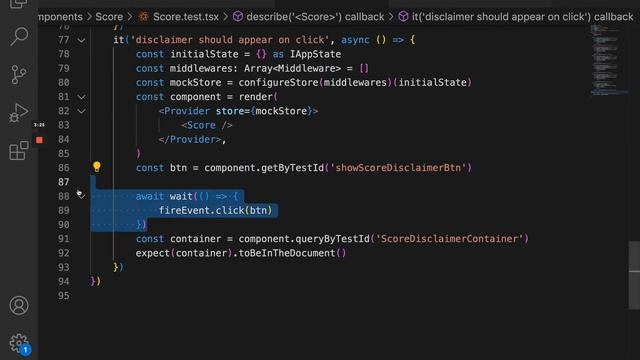The image size is (640, 360).
Task: Select the components breadcrumb segment
Action: click(60, 17)
